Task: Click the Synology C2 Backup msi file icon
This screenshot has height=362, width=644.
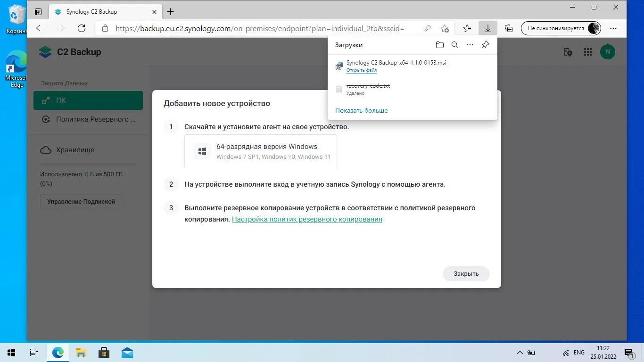Action: [x=339, y=66]
